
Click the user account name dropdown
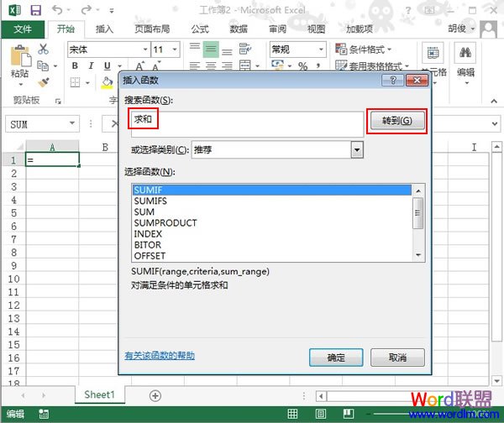point(462,29)
